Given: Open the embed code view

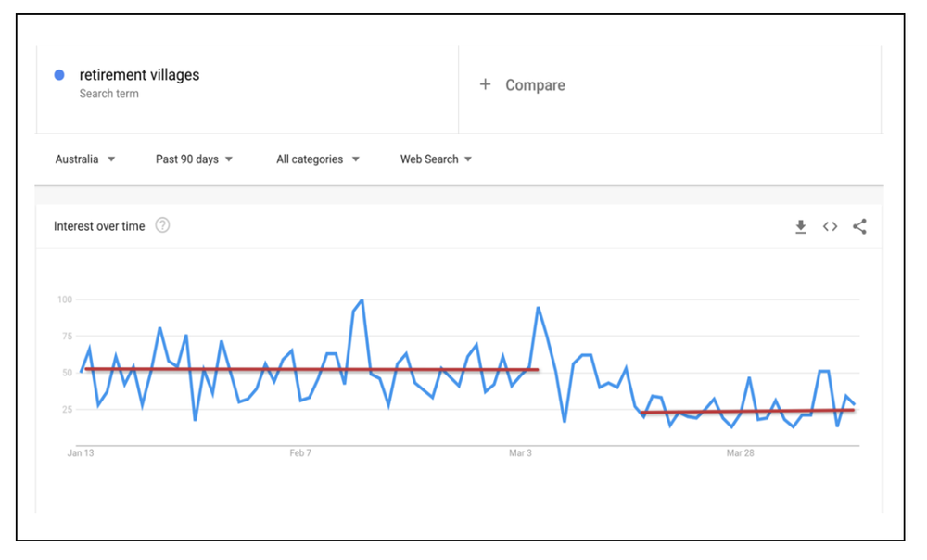Looking at the screenshot, I should (x=830, y=225).
